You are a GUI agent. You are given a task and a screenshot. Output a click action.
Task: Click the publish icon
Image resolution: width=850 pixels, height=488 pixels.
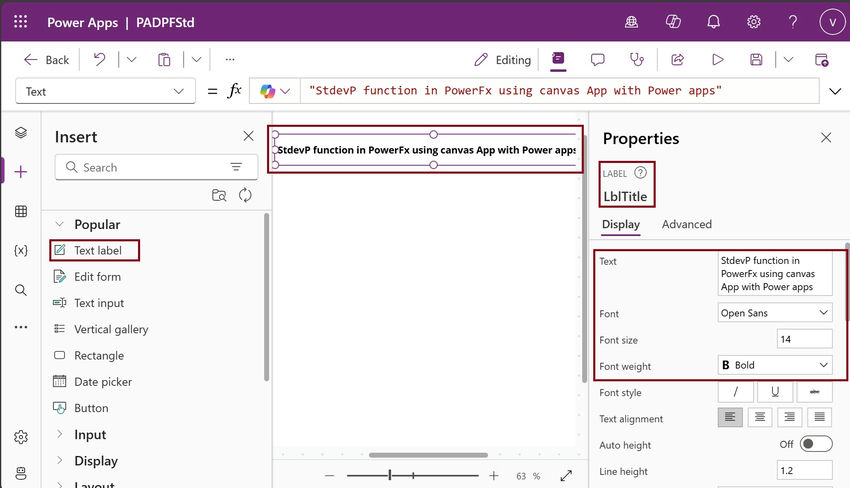[821, 60]
